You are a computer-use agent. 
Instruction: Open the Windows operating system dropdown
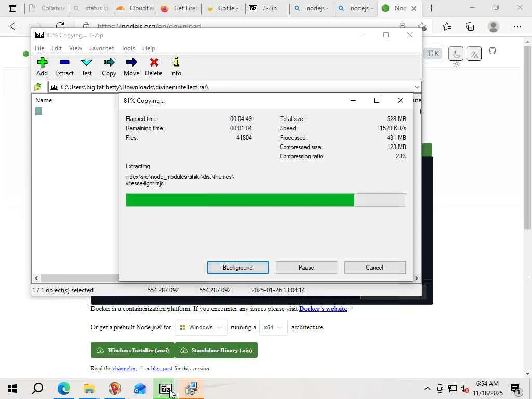pyautogui.click(x=201, y=327)
